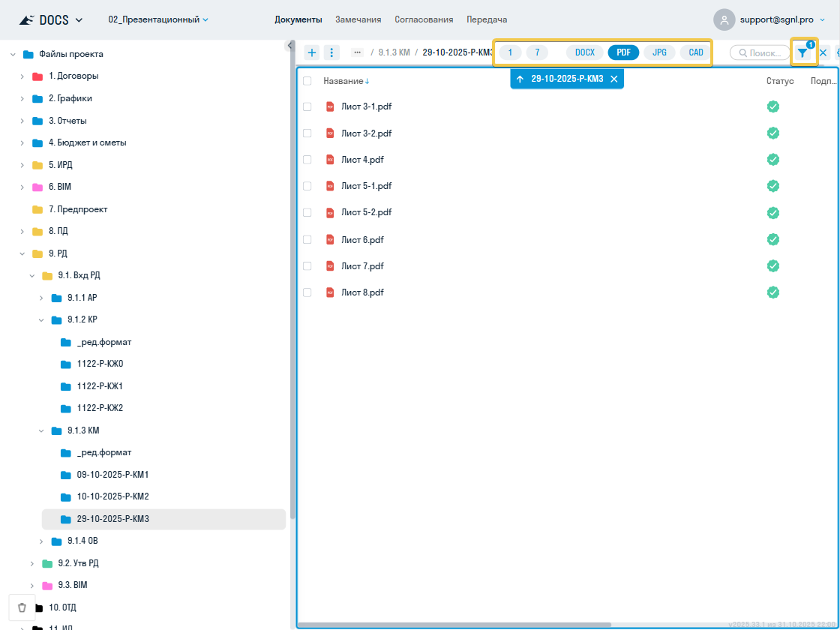Collapse the 9.1.2 КР folder
The height and width of the screenshot is (630, 840).
(x=41, y=319)
